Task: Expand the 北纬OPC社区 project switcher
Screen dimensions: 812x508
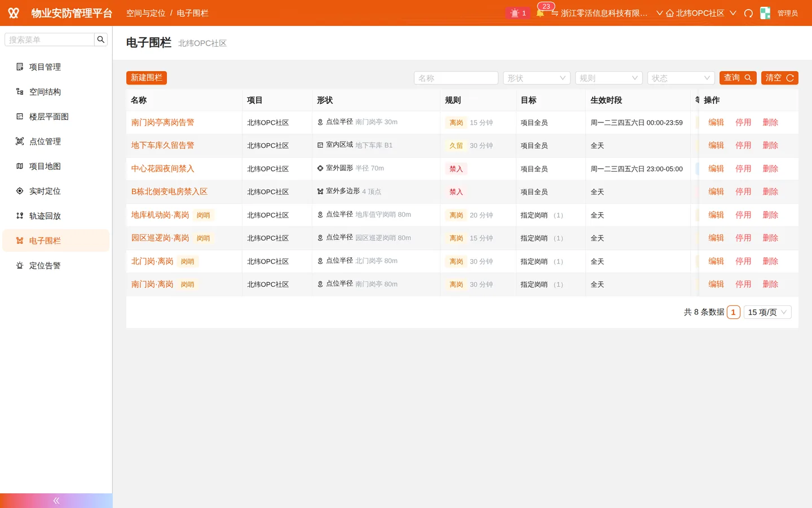Action: 701,13
